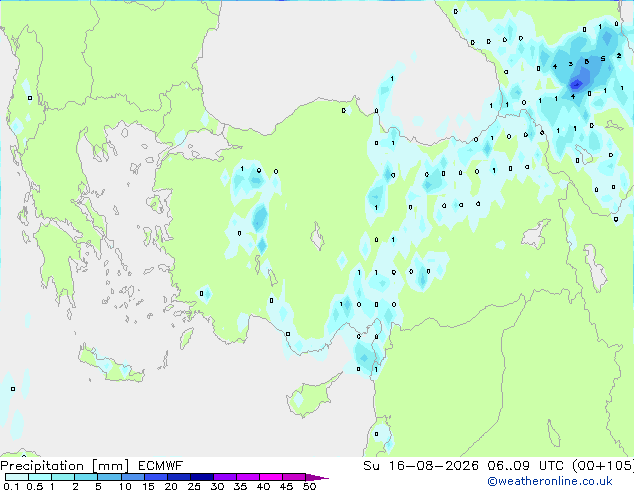Select the 35 to 40 mm legend swatch
This screenshot has width=634, height=490.
click(247, 477)
